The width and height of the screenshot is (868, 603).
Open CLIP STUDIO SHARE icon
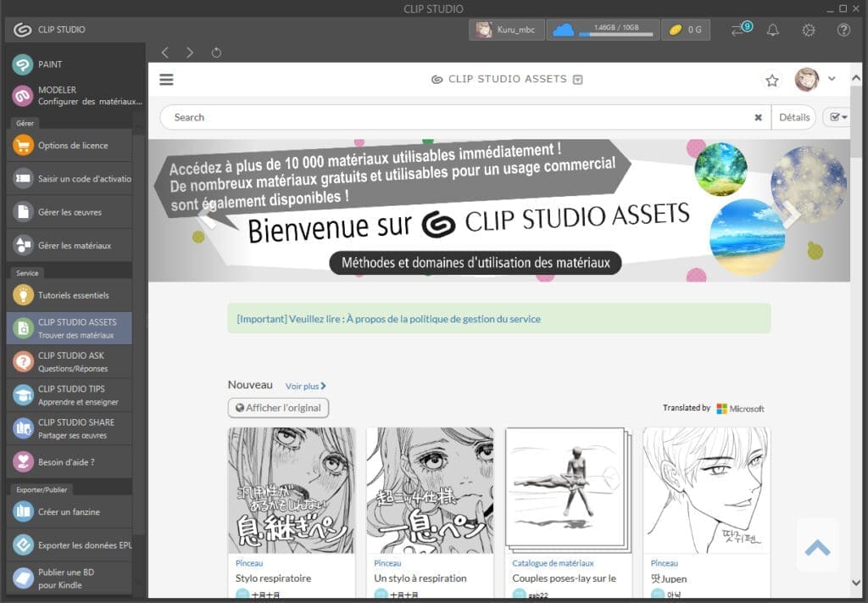[23, 428]
